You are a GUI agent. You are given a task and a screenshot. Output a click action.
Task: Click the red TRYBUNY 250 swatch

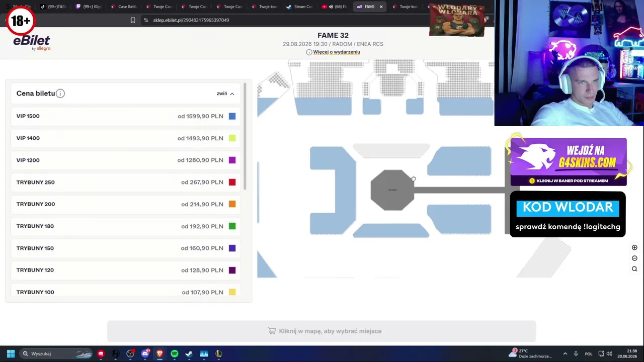tap(232, 182)
